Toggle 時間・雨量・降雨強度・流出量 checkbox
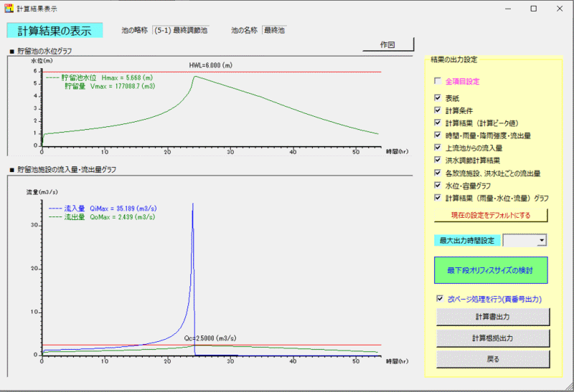The width and height of the screenshot is (574, 392). click(x=438, y=135)
